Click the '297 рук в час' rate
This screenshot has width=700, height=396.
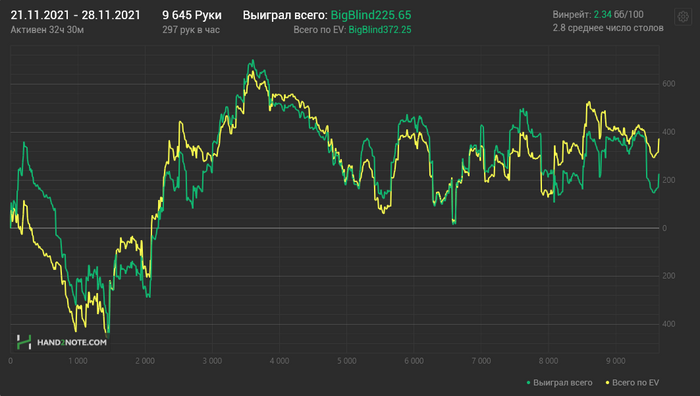pyautogui.click(x=191, y=30)
